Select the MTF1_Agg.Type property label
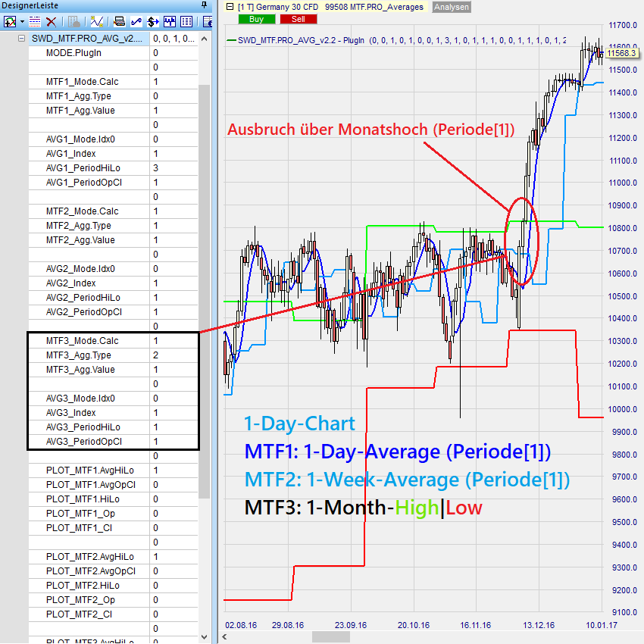Viewport: 644px width, 644px height. click(79, 96)
